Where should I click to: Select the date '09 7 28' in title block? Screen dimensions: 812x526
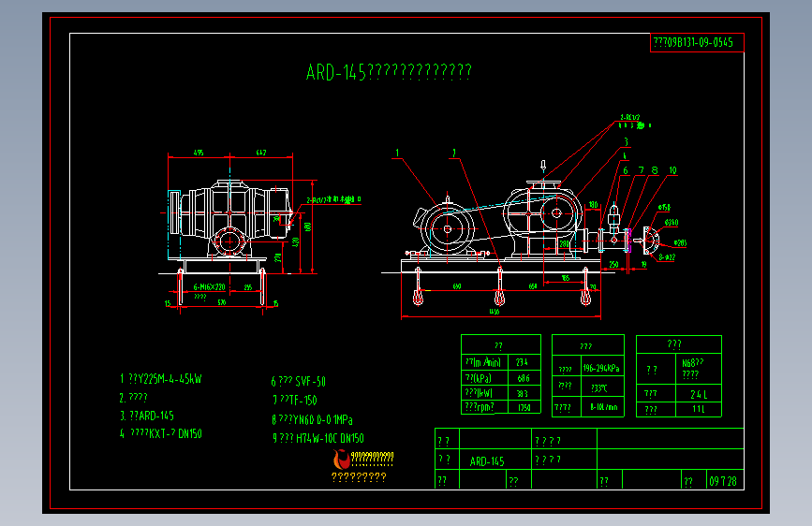[723, 481]
